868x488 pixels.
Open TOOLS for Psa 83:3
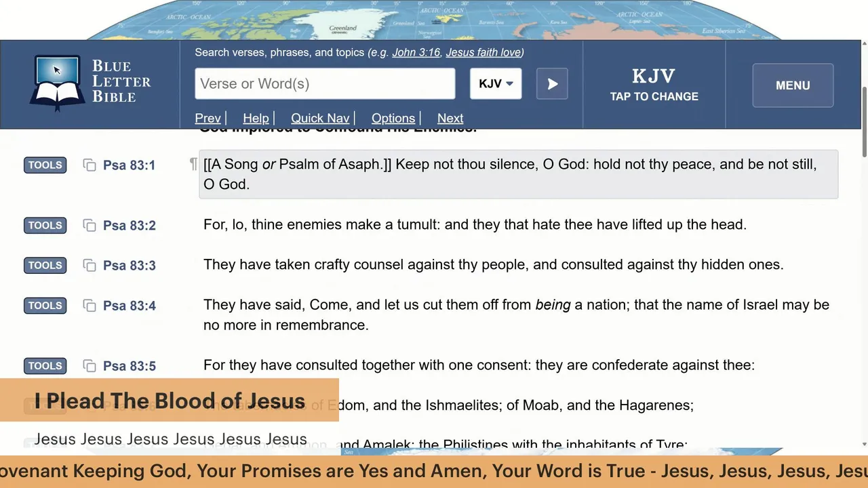[x=45, y=265]
